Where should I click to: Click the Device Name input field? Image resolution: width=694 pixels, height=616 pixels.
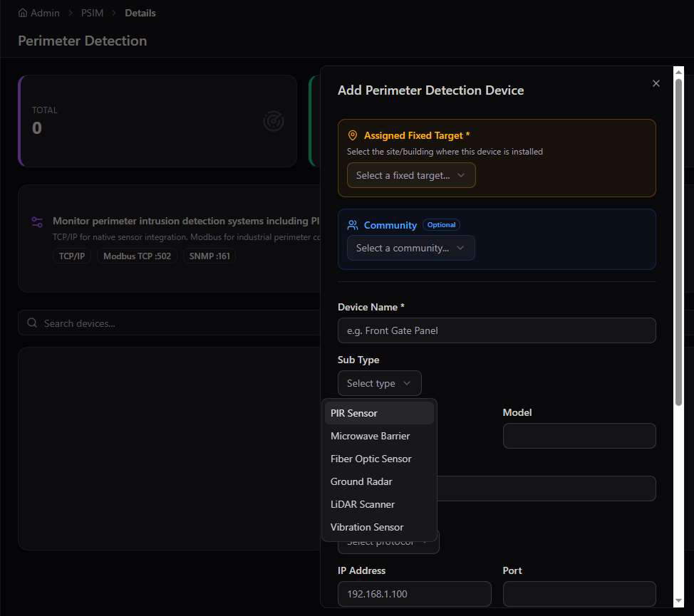(497, 330)
